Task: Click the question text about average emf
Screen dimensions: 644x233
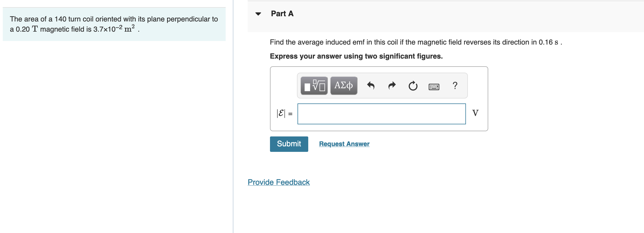Action: [x=416, y=42]
